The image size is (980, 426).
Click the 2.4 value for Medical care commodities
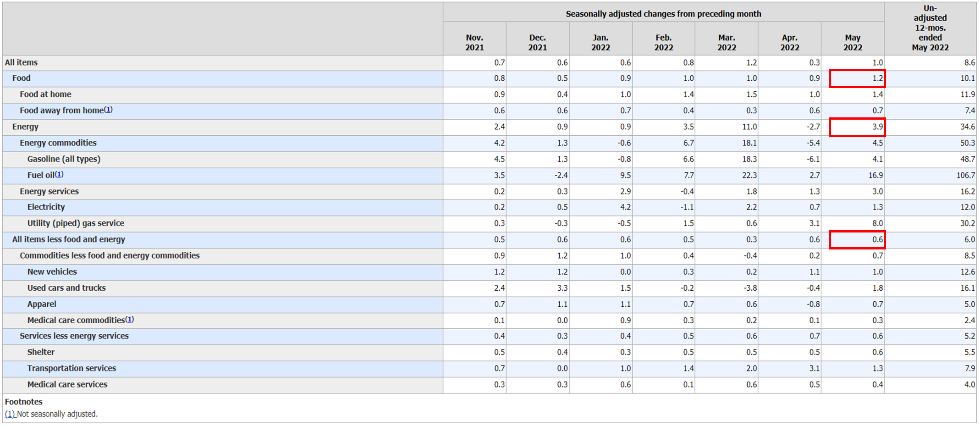tap(969, 320)
